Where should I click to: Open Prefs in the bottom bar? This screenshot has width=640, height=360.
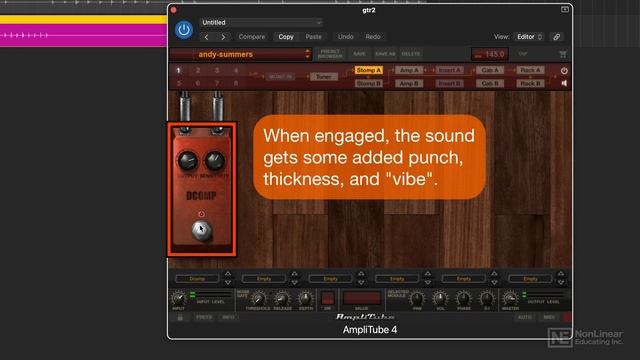pos(204,317)
